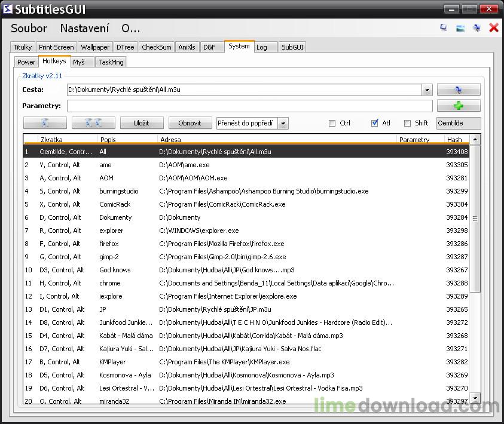
Task: Click the green plus add-hotkey button
Action: pos(459,106)
